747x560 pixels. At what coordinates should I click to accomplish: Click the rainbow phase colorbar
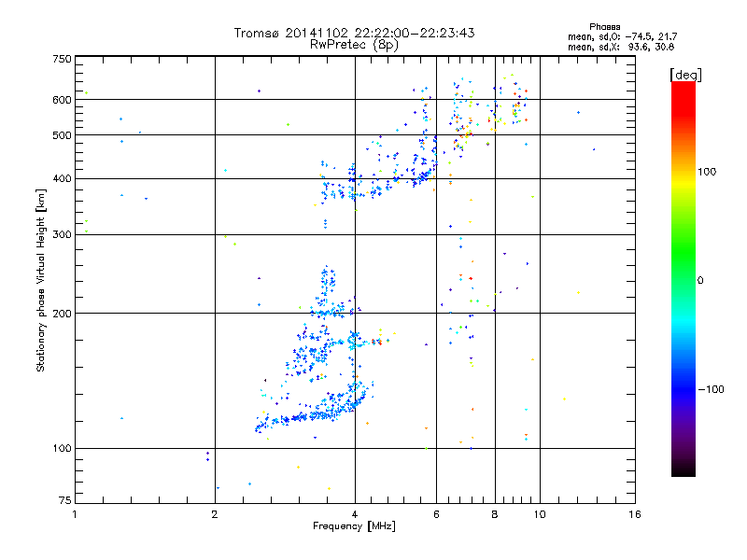click(684, 278)
